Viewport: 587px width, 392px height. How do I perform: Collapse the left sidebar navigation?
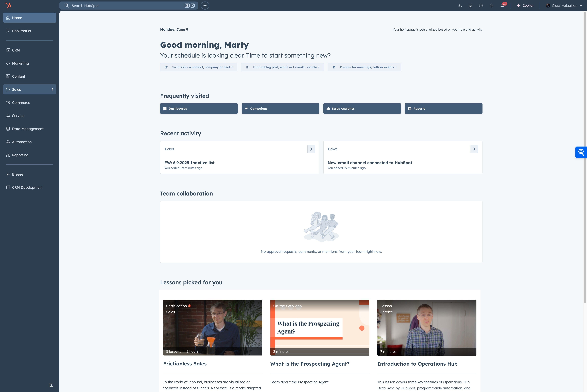51,385
